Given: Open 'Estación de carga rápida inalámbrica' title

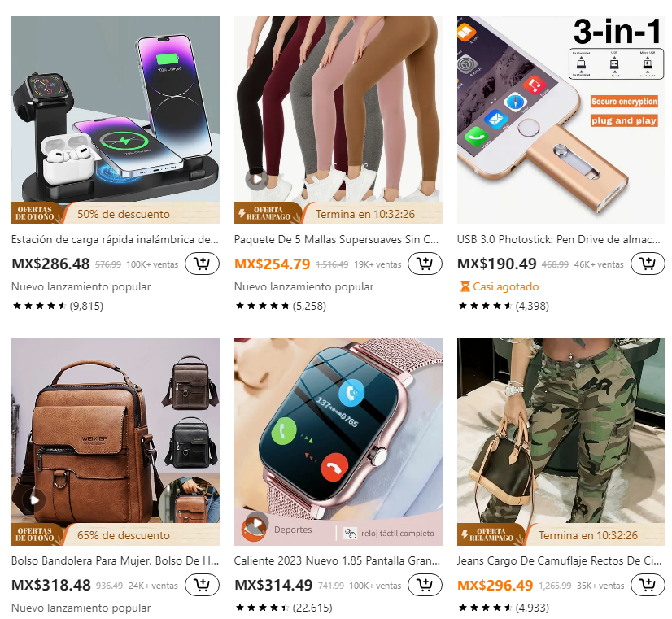Looking at the screenshot, I should pos(115,239).
